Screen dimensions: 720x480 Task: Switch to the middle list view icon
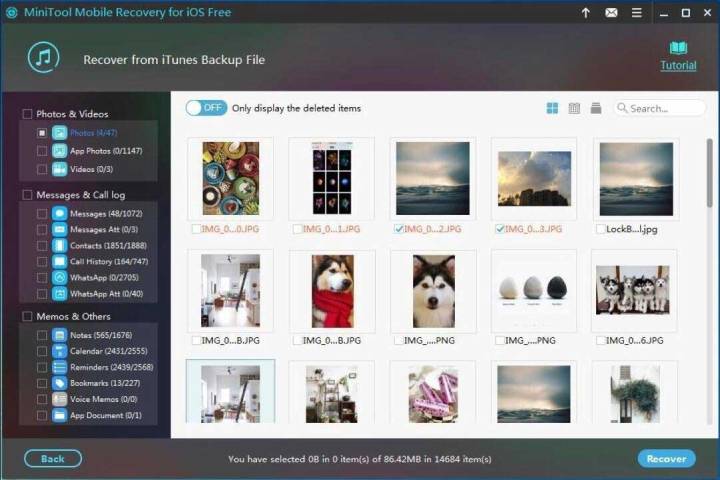coord(574,108)
